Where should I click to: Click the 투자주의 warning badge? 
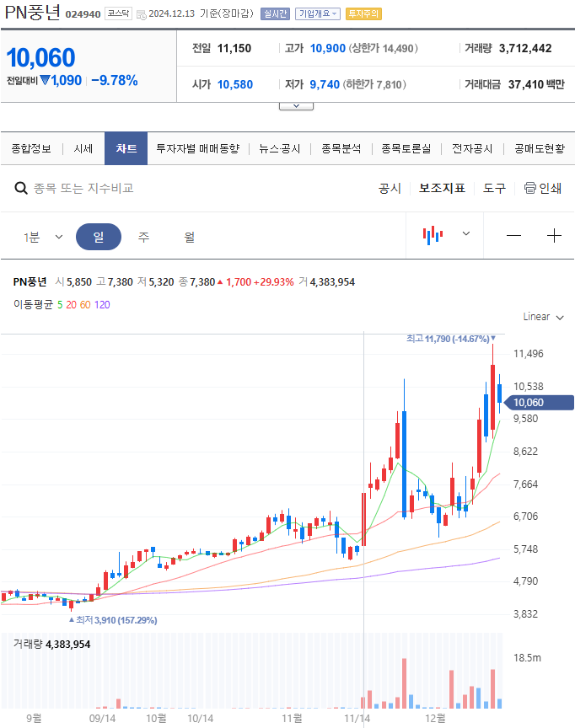363,14
